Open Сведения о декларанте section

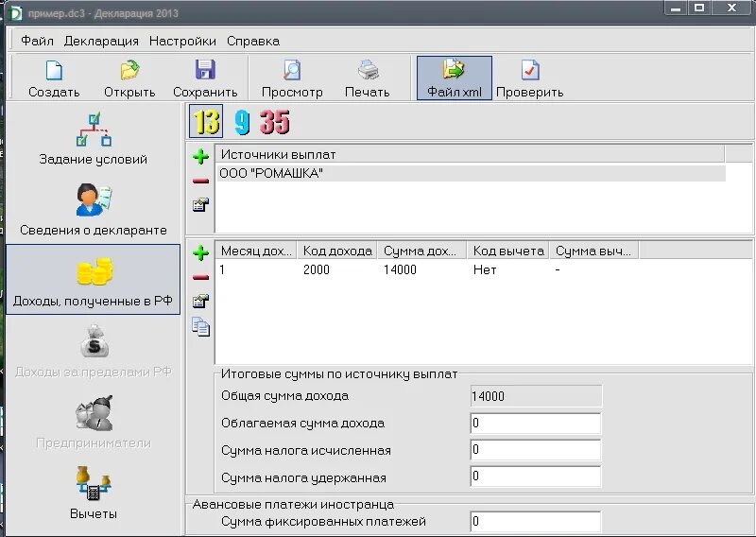tap(93, 209)
